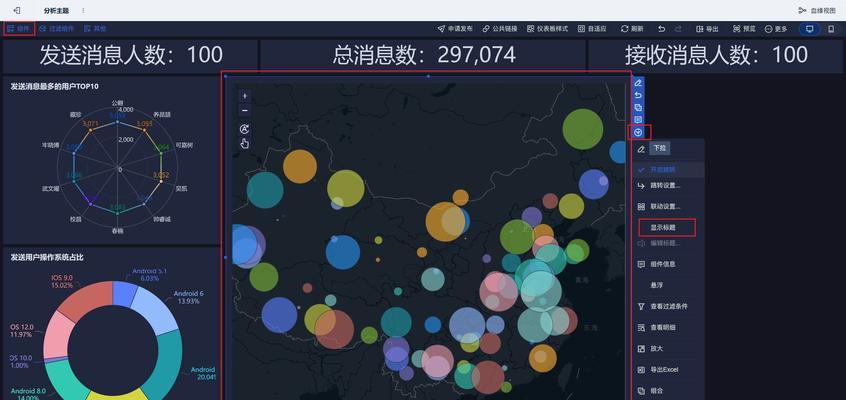
Task: Open 跳转设置... from the menu
Action: 668,186
